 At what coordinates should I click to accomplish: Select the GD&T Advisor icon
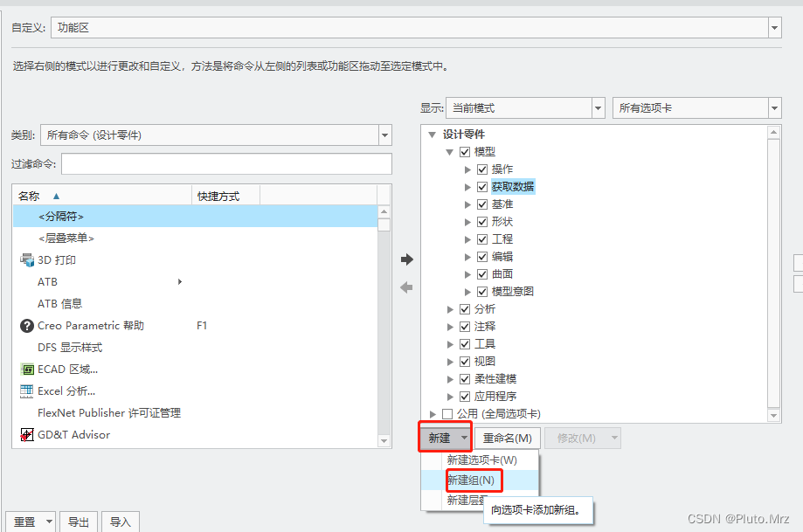[25, 433]
